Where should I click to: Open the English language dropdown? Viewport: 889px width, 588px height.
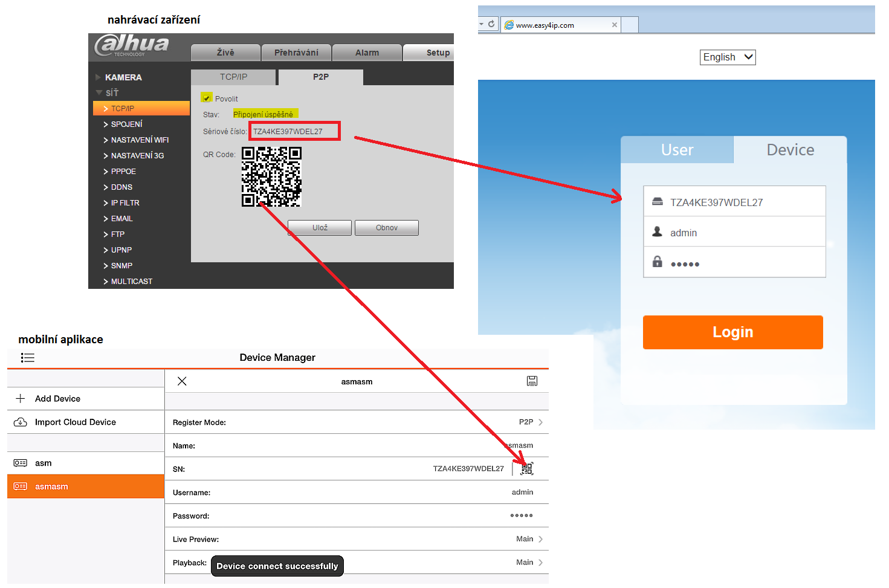click(728, 57)
